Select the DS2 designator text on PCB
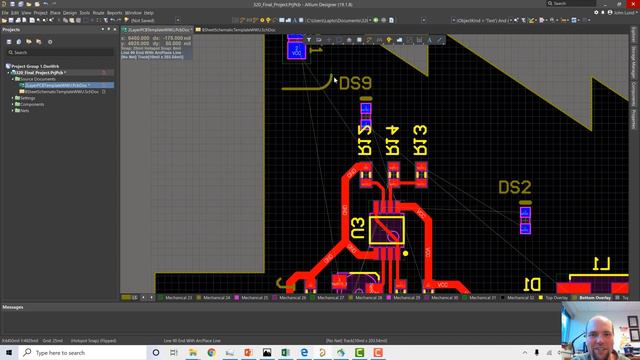The width and height of the screenshot is (640, 360). click(x=515, y=188)
